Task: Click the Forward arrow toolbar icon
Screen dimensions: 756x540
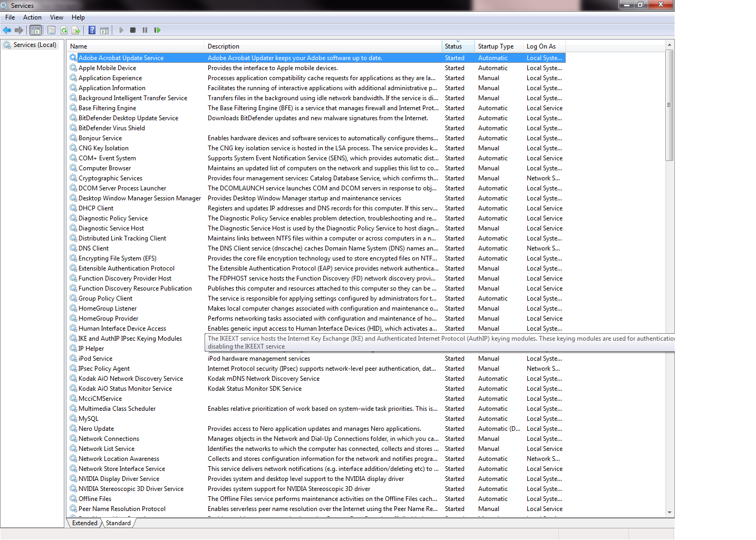Action: click(19, 31)
